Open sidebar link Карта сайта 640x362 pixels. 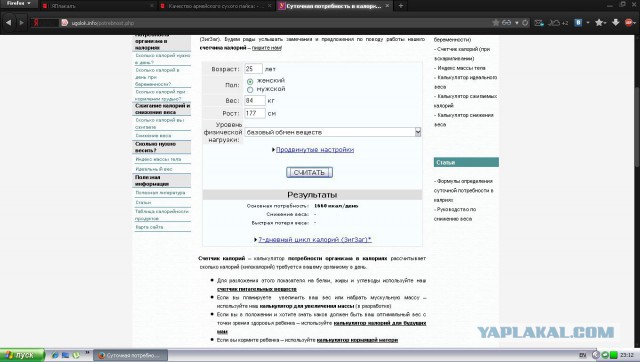[x=149, y=227]
